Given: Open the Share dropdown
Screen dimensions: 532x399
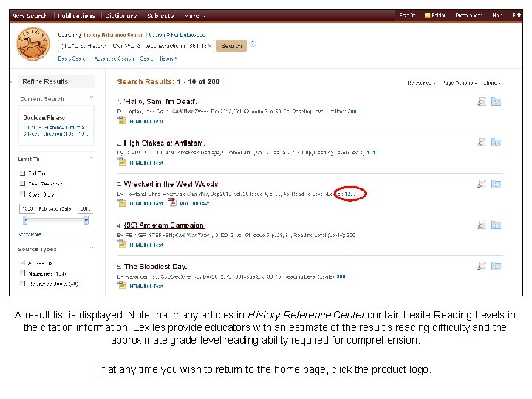Looking at the screenshot, I should pos(492,83).
